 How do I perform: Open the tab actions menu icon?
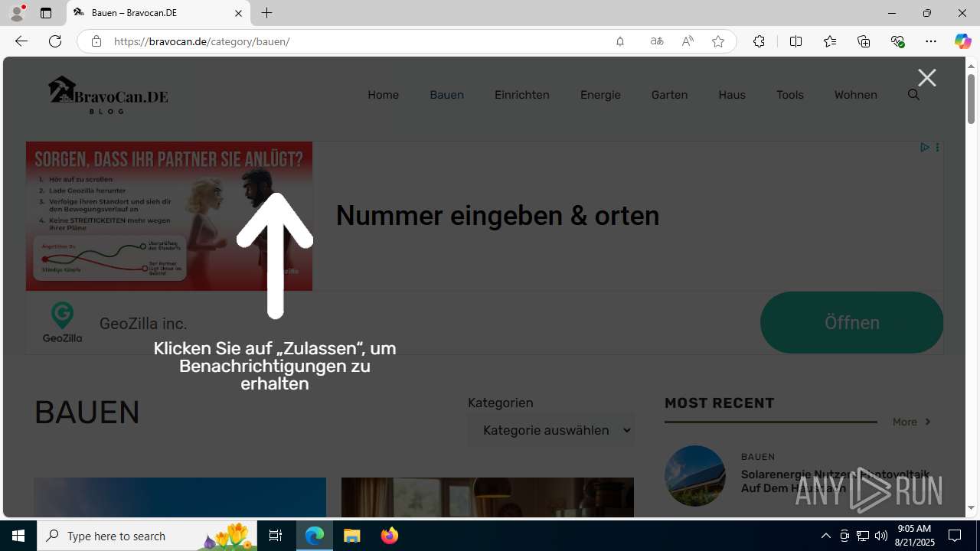point(46,13)
